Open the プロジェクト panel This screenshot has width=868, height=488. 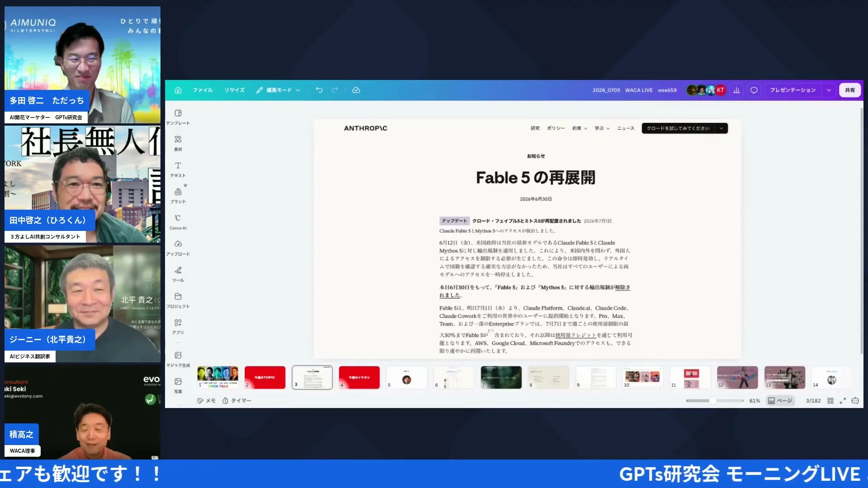(178, 300)
